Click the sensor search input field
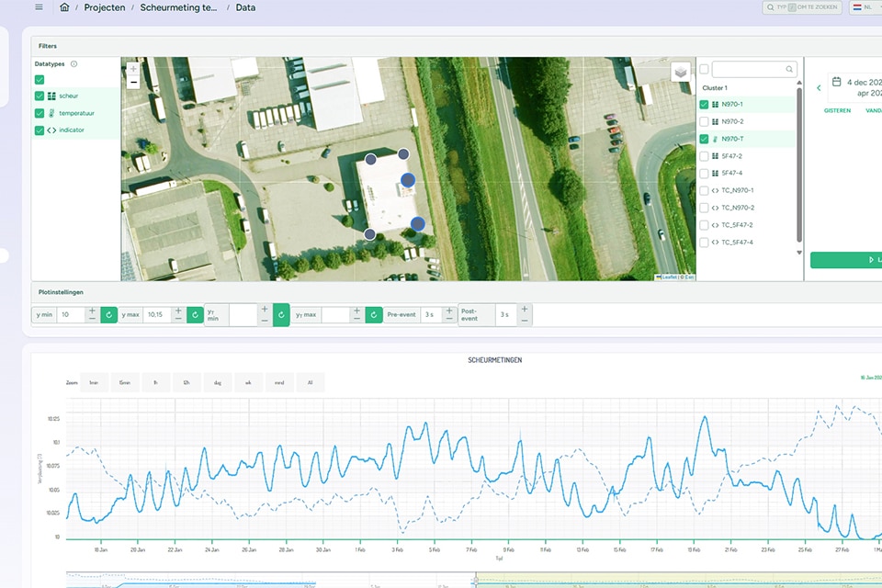882x588 pixels. tap(754, 69)
